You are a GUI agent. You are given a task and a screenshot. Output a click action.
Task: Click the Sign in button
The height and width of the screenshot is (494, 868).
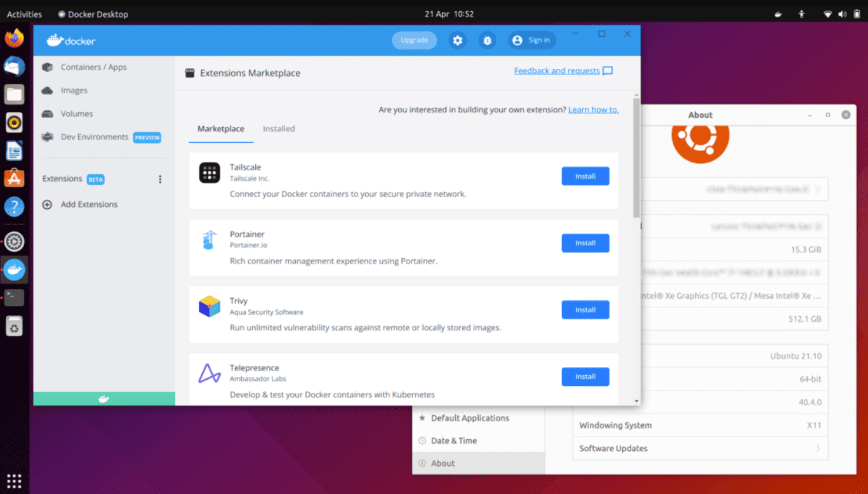point(532,40)
